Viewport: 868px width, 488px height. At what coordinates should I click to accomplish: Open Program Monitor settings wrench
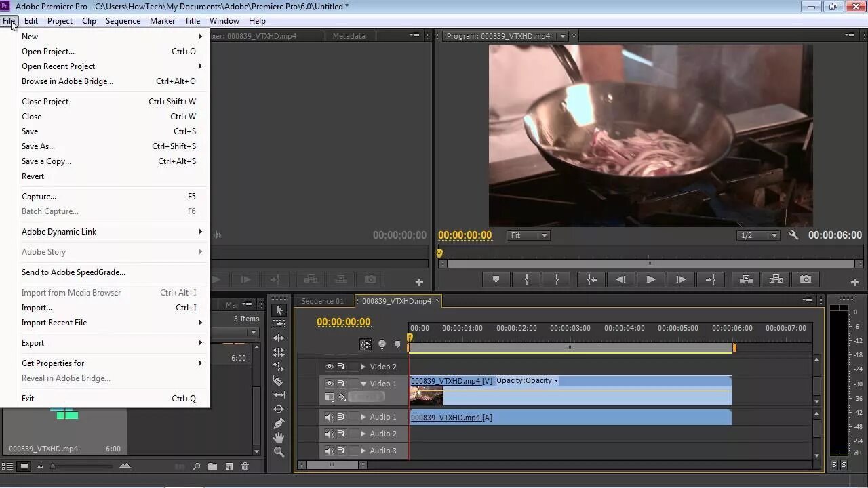(x=794, y=235)
